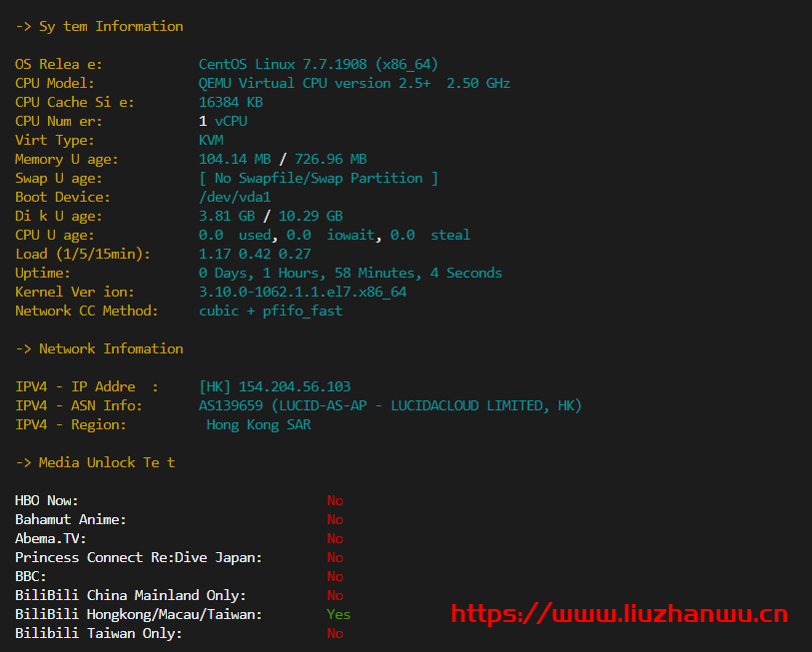Image resolution: width=812 pixels, height=652 pixels.
Task: Click the red No beside HBO Now
Action: (335, 500)
